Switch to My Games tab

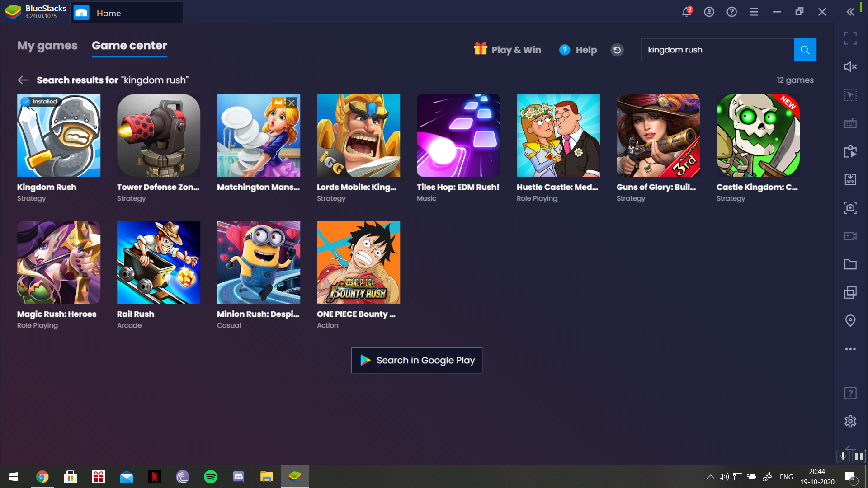[47, 45]
